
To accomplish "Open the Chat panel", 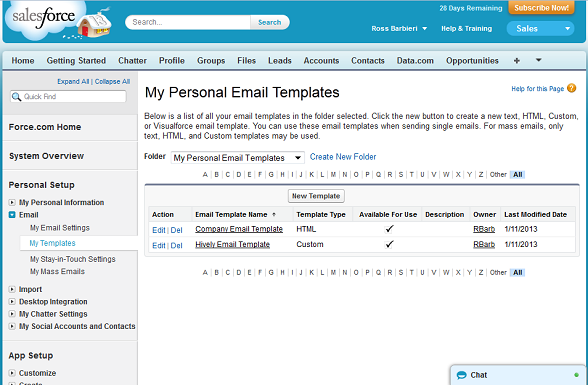I will [x=518, y=375].
